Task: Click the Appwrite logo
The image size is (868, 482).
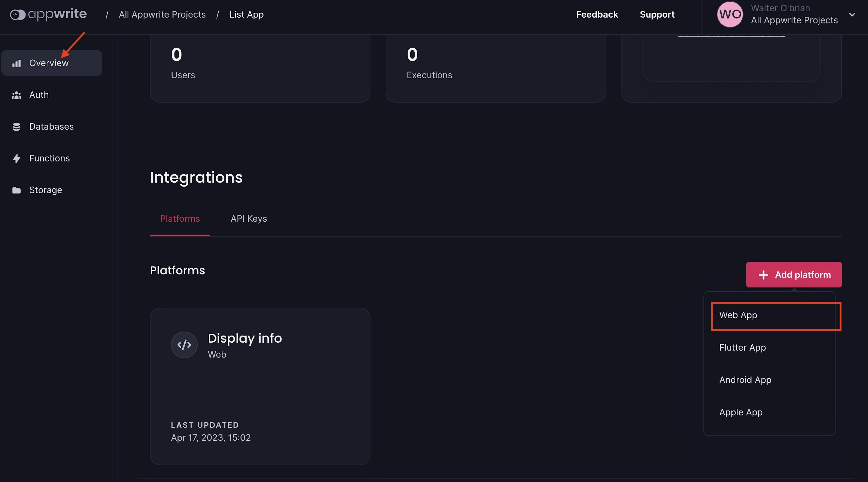Action: click(x=48, y=14)
